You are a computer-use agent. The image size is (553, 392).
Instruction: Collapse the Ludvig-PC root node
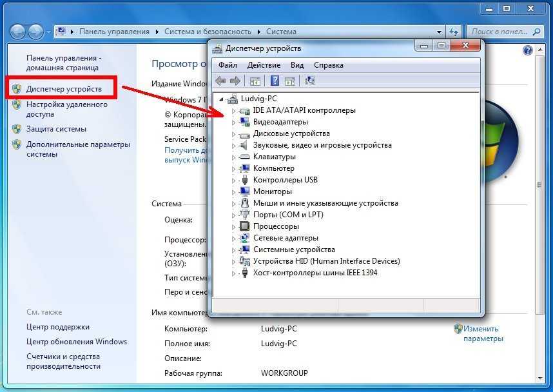[222, 99]
